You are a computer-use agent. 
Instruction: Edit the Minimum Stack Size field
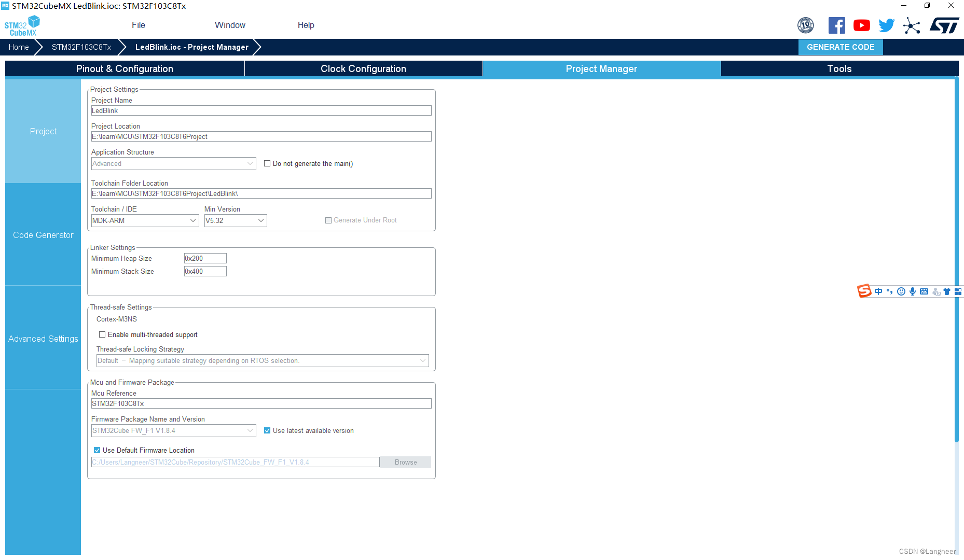(205, 271)
